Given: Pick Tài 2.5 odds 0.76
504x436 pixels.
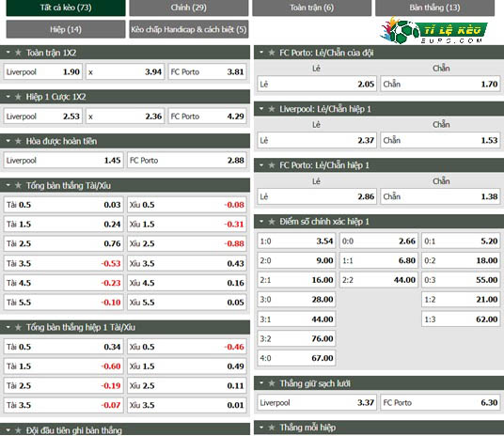Looking at the screenshot, I should [x=63, y=243].
